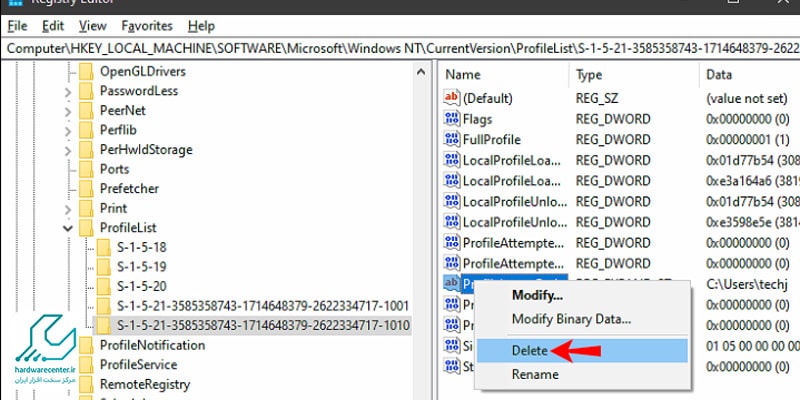This screenshot has width=800, height=400.
Task: Collapse the ProfileList key
Action: 68,228
